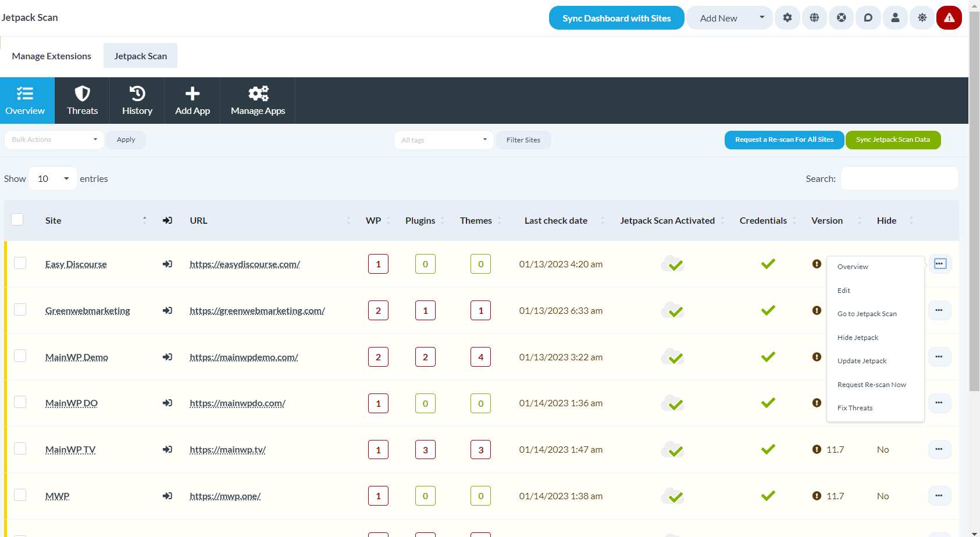Image resolution: width=980 pixels, height=537 pixels.
Task: Open the actions menu for MWP row
Action: click(x=939, y=496)
